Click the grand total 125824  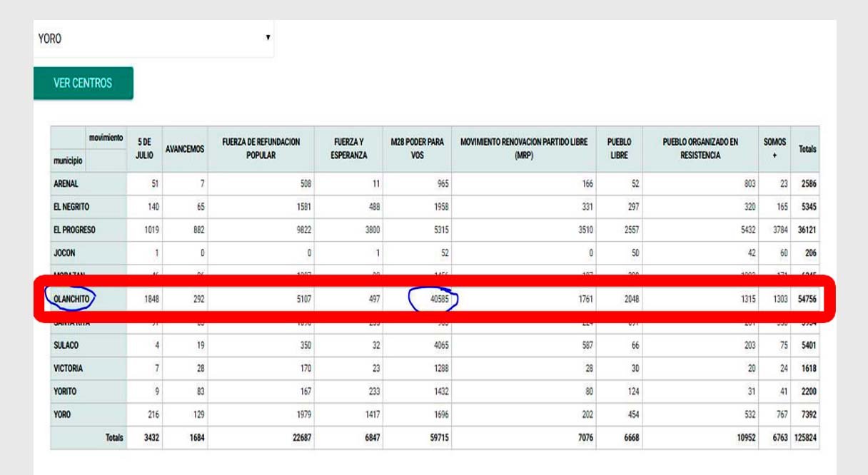[805, 437]
